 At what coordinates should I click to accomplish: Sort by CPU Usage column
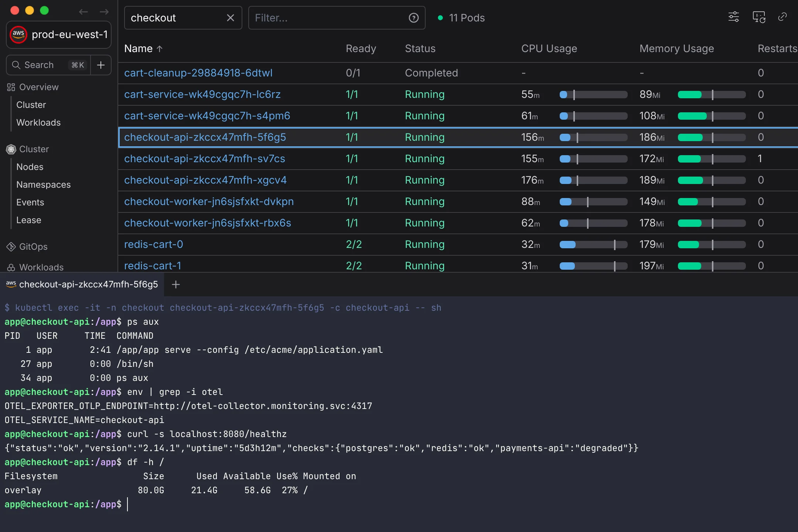549,49
